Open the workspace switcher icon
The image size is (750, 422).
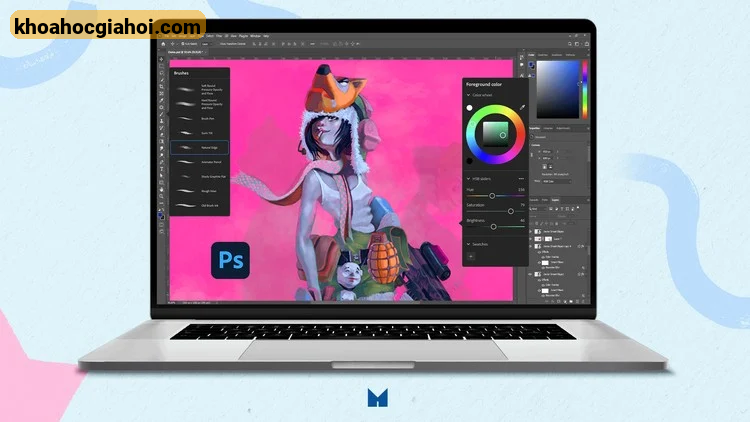click(577, 44)
